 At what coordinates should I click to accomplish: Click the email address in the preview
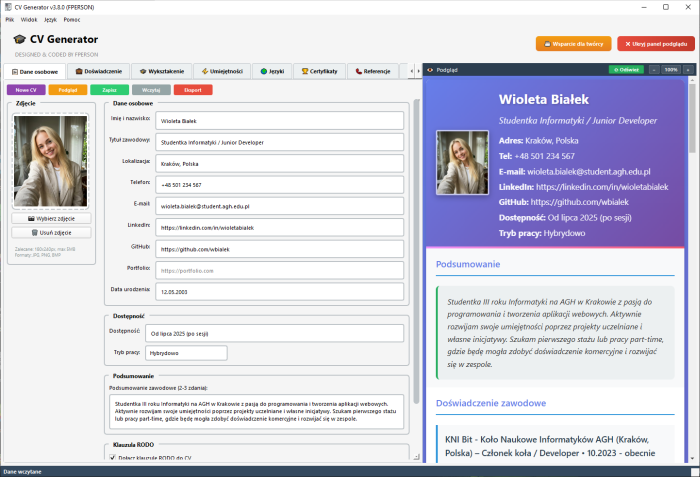tap(589, 172)
